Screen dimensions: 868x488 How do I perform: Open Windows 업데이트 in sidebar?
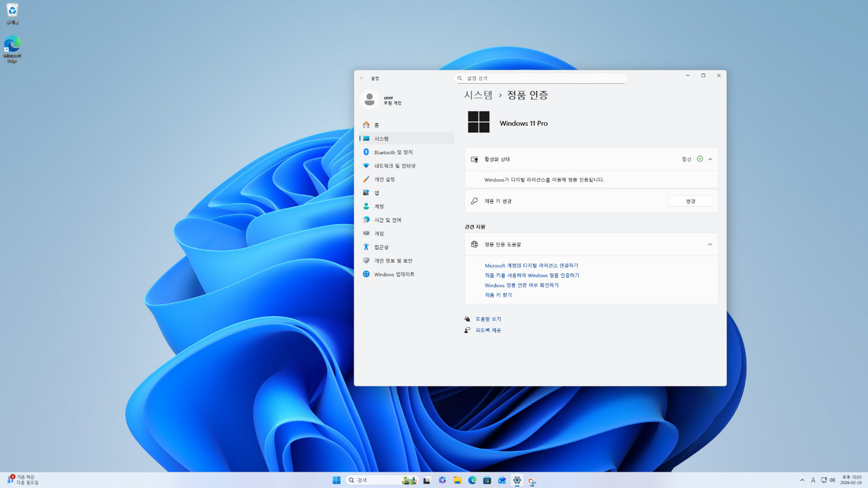pos(394,275)
